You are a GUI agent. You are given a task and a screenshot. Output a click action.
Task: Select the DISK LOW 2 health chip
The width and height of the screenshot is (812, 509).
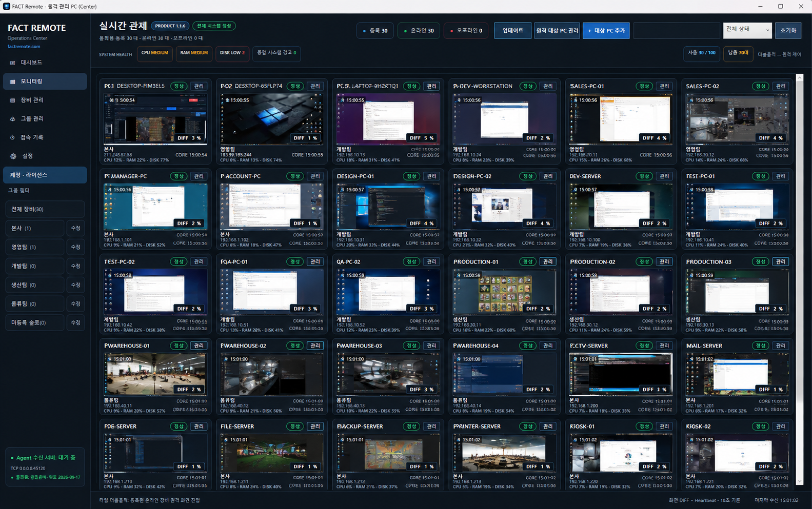click(x=232, y=53)
